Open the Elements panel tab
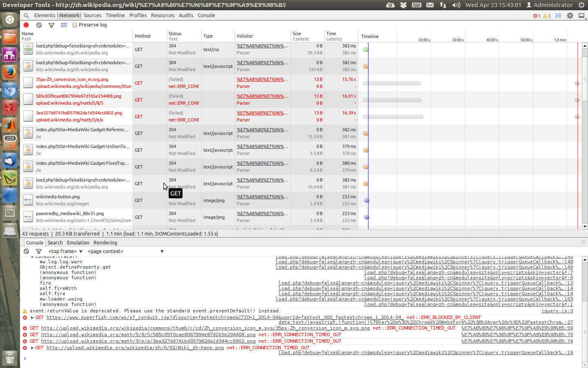The width and height of the screenshot is (588, 368). 45,16
